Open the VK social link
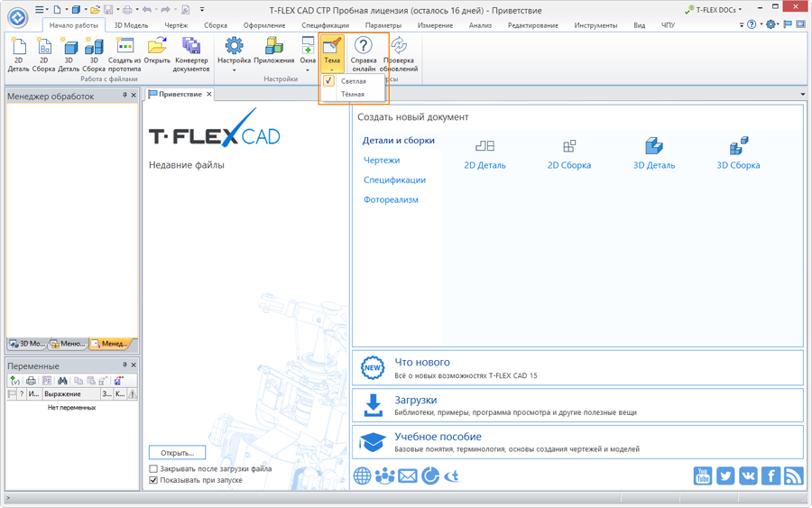Screen dimensions: 812x508 (x=748, y=476)
